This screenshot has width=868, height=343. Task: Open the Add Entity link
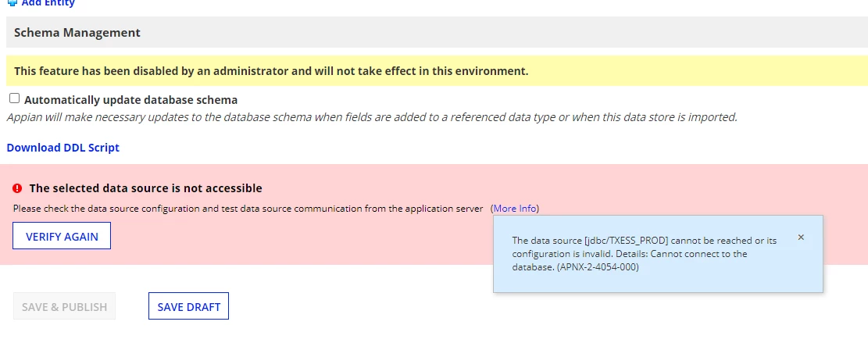click(48, 3)
